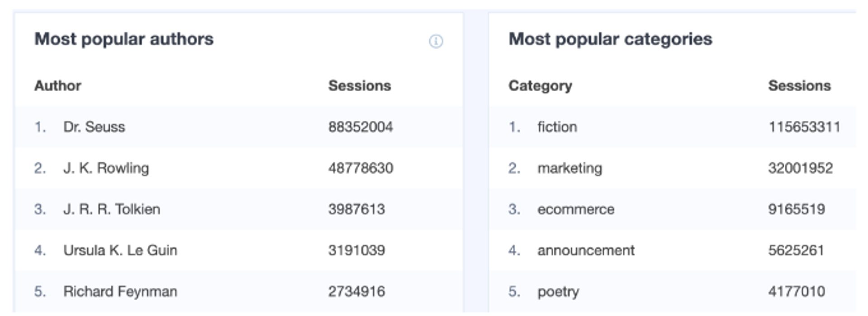Click the Most popular authors heading
This screenshot has width=868, height=316.
coord(124,39)
